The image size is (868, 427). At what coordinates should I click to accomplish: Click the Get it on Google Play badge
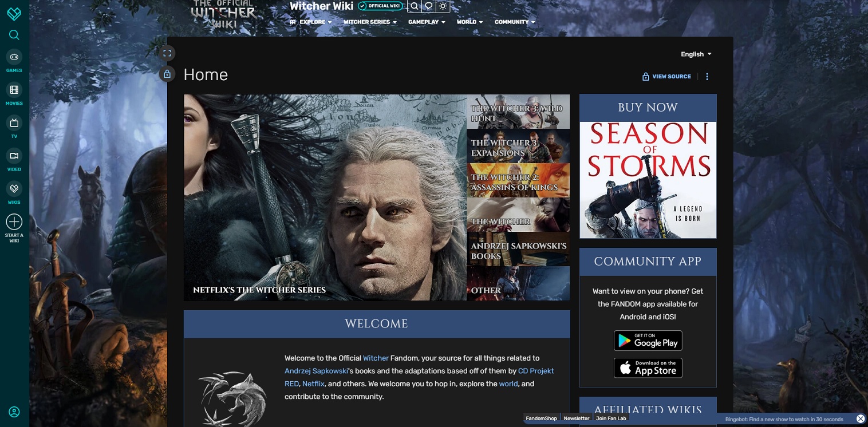(648, 340)
